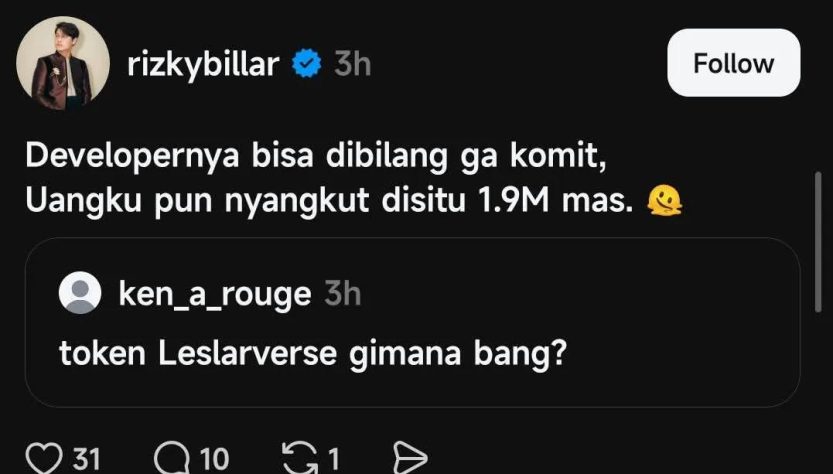Click the ken_a_rouge username
Viewport: 833px width, 474px height.
(x=214, y=295)
